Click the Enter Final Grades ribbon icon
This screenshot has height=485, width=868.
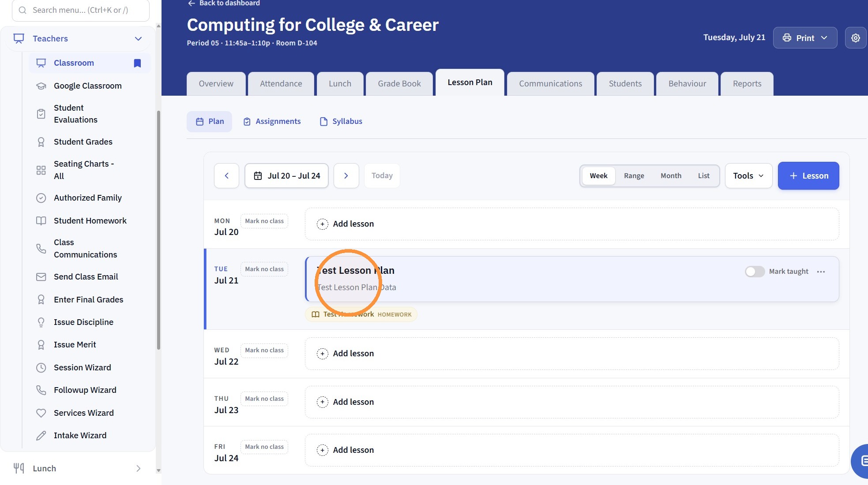[41, 300]
